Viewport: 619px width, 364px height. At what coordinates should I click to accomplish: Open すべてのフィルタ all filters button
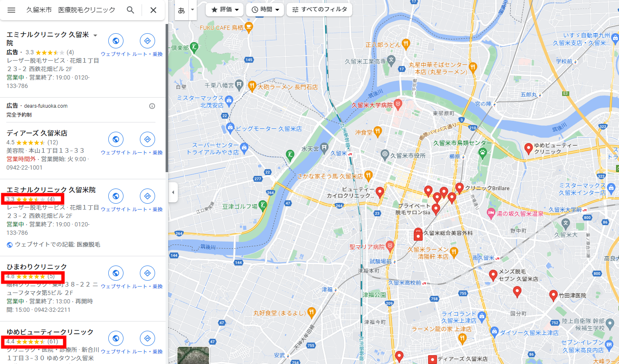click(x=319, y=10)
